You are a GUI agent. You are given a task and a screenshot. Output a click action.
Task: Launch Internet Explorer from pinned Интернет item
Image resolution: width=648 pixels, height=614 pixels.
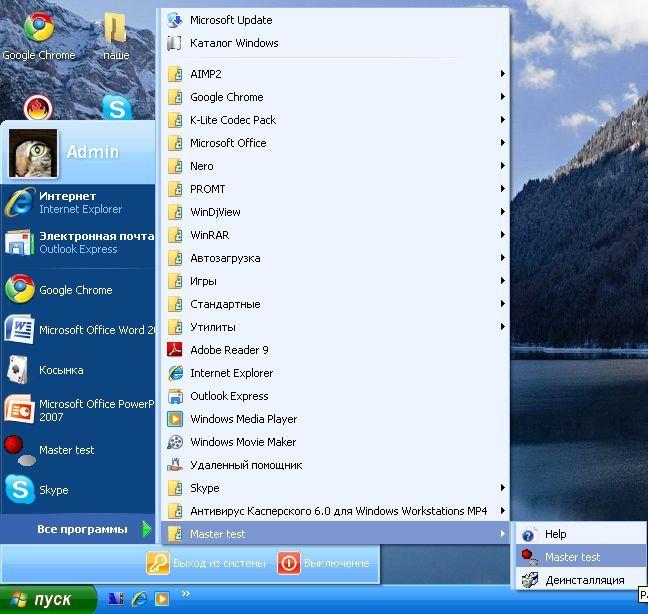point(78,202)
